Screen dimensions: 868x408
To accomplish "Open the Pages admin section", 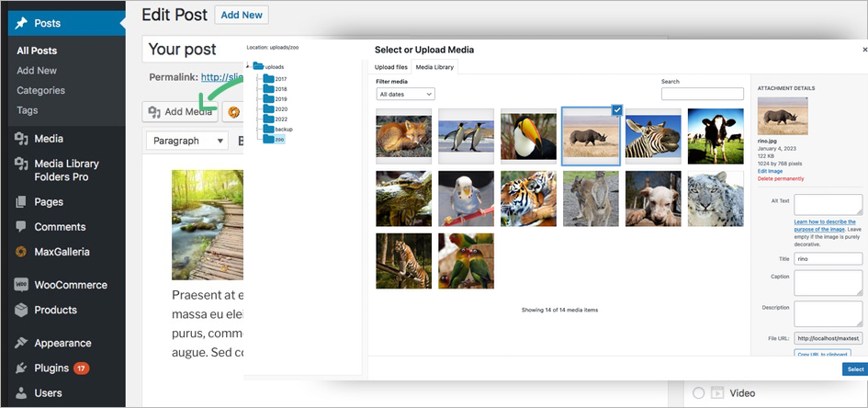I will pyautogui.click(x=48, y=201).
